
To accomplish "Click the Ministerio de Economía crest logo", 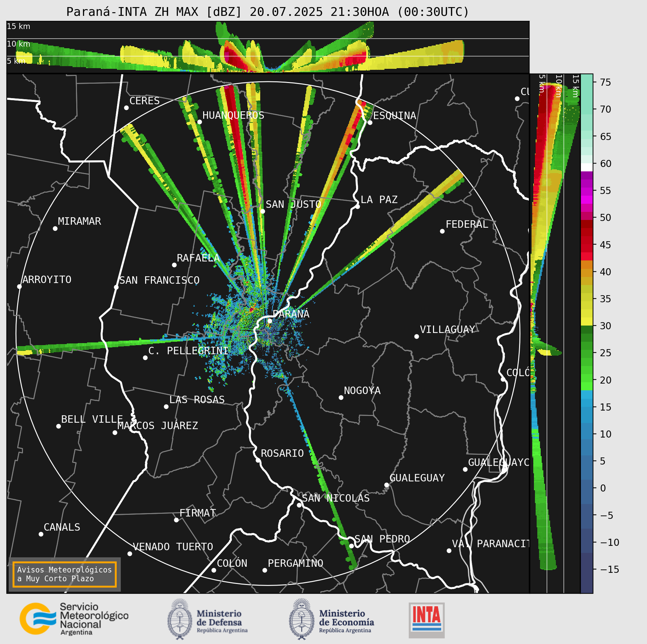I will (301, 619).
